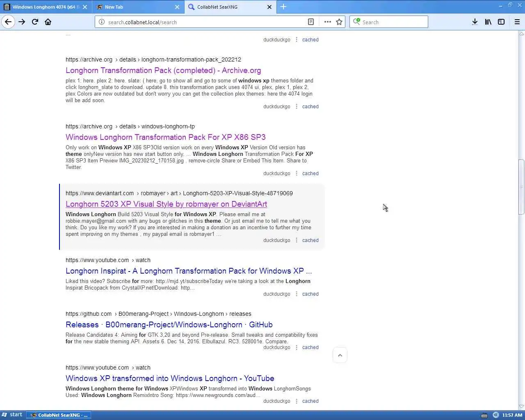Open cached link for GitHub Releases result
The width and height of the screenshot is (525, 420).
310,347
